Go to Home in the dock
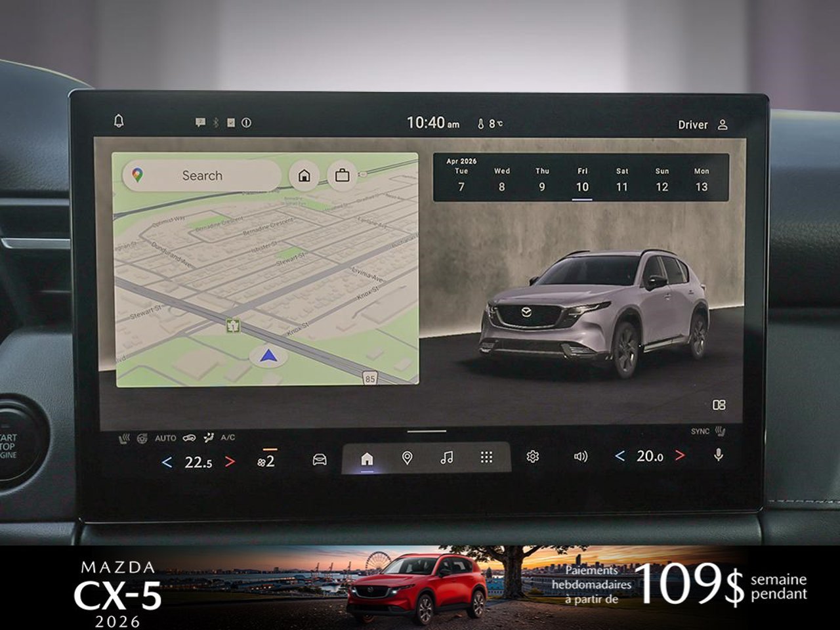Viewport: 840px width, 630px height. pos(367,458)
